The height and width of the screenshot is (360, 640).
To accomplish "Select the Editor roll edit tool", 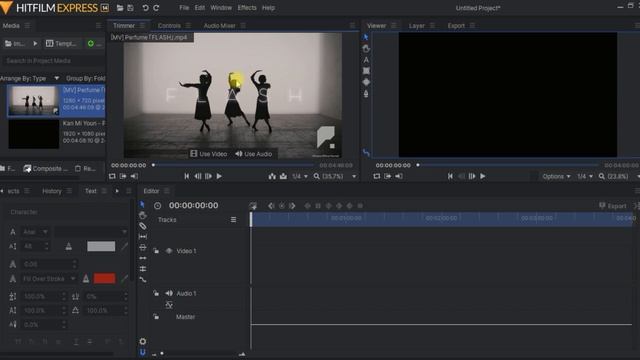I will [x=142, y=269].
